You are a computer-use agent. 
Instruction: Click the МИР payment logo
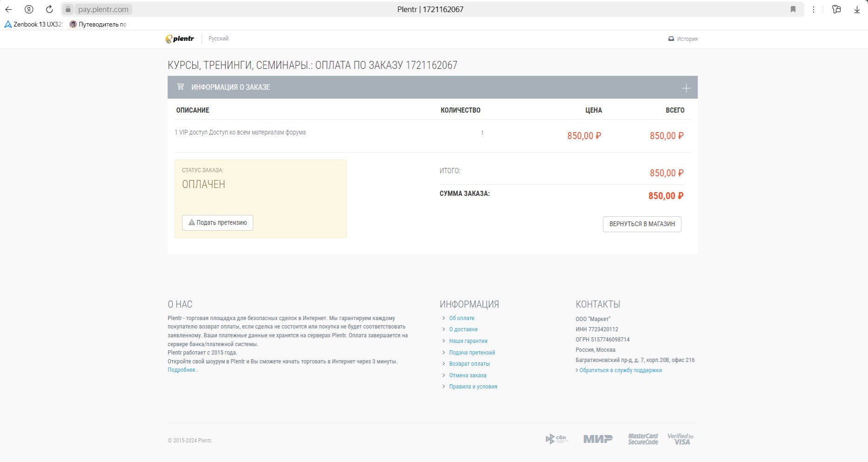[598, 439]
